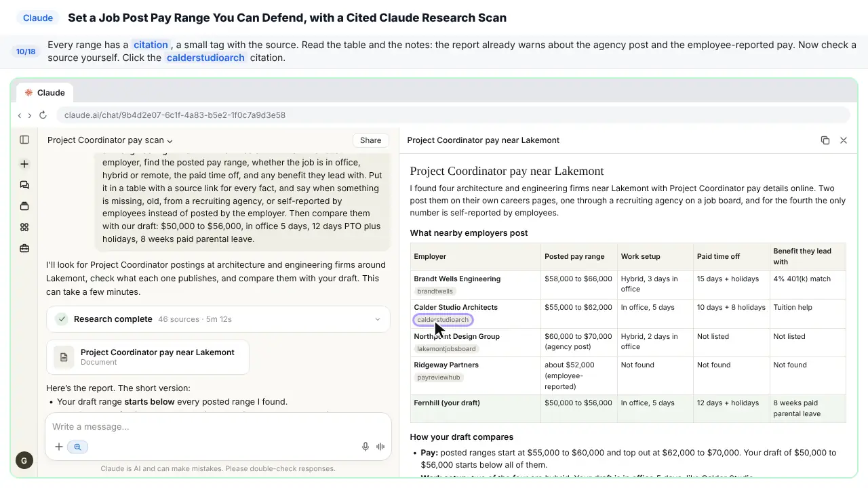Open the calderstudioarch citation tag
Image resolution: width=868 pixels, height=488 pixels.
click(x=443, y=320)
